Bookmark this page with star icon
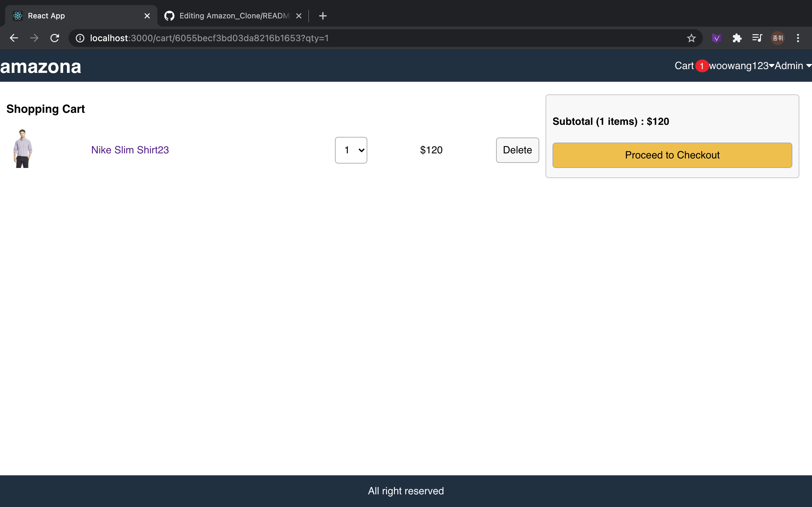The image size is (812, 507). pyautogui.click(x=691, y=38)
